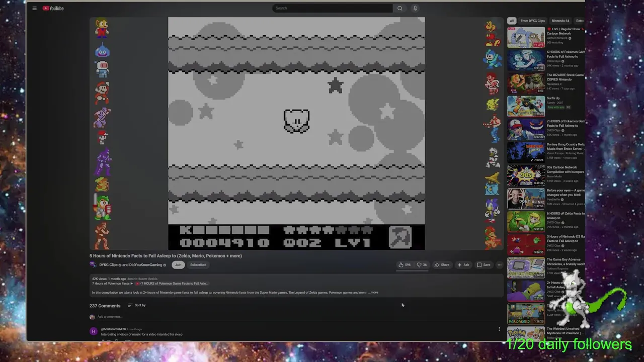Click the magnifier search button
The image size is (644, 362).
pyautogui.click(x=400, y=8)
